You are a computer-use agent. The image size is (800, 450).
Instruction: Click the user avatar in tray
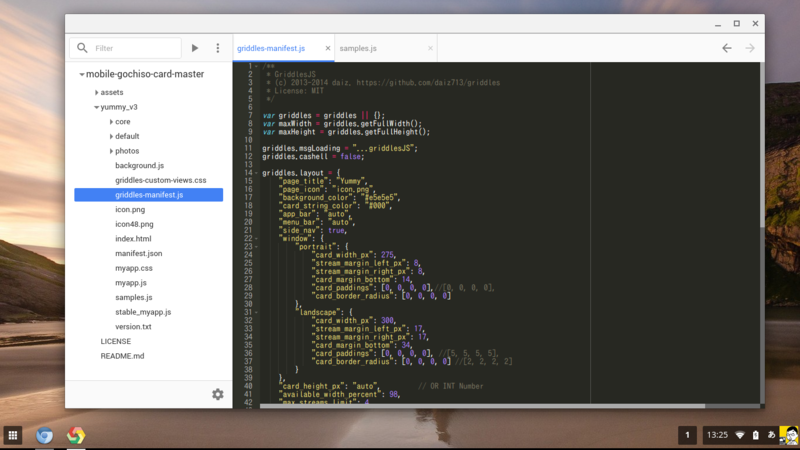[789, 435]
